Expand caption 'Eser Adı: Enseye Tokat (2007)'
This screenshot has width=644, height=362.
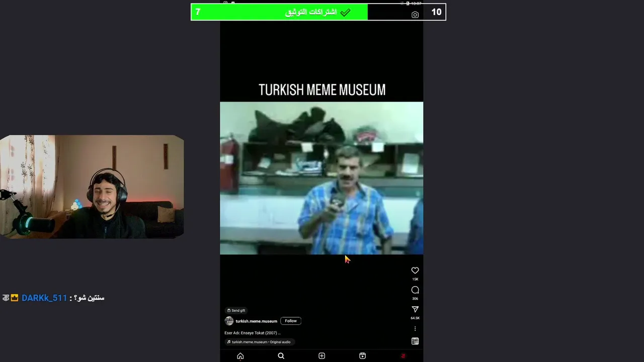[x=253, y=333]
